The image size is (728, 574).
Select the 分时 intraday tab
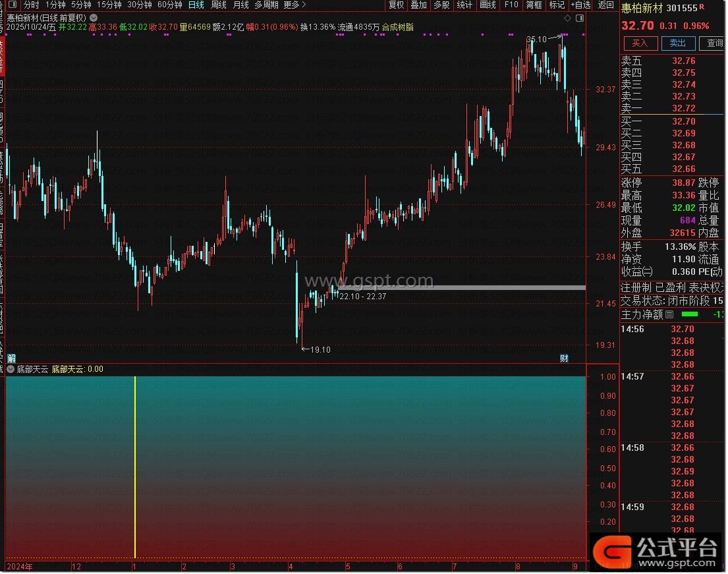[x=31, y=5]
